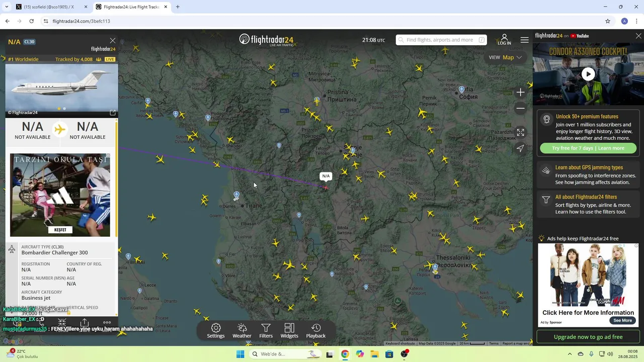
Task: Click the LOG IN user icon
Action: click(x=504, y=40)
